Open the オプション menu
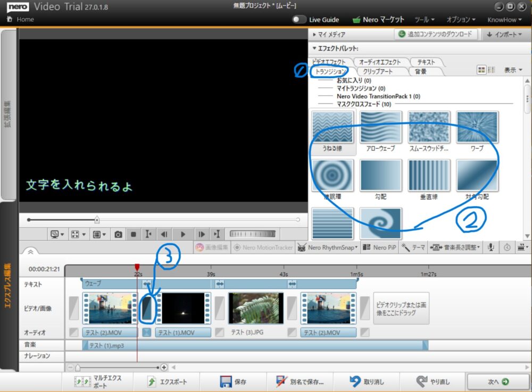The height and width of the screenshot is (392, 532). click(461, 20)
